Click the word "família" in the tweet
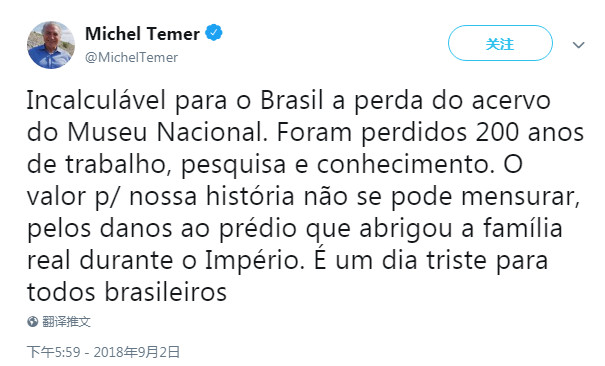 point(522,228)
